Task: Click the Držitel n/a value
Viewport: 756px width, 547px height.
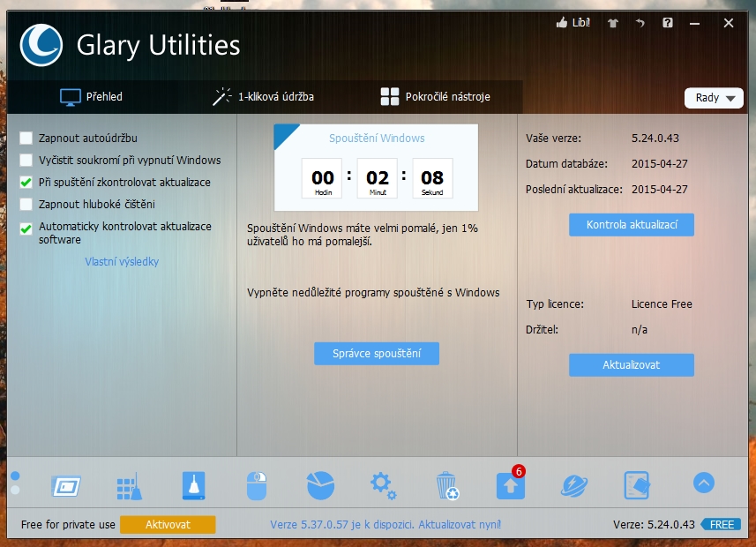Action: (x=640, y=330)
